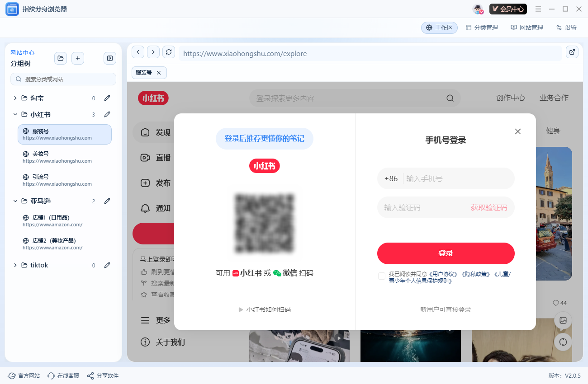Screen dimensions: 588x384
Task: Go back with the browser back arrow
Action: (138, 52)
